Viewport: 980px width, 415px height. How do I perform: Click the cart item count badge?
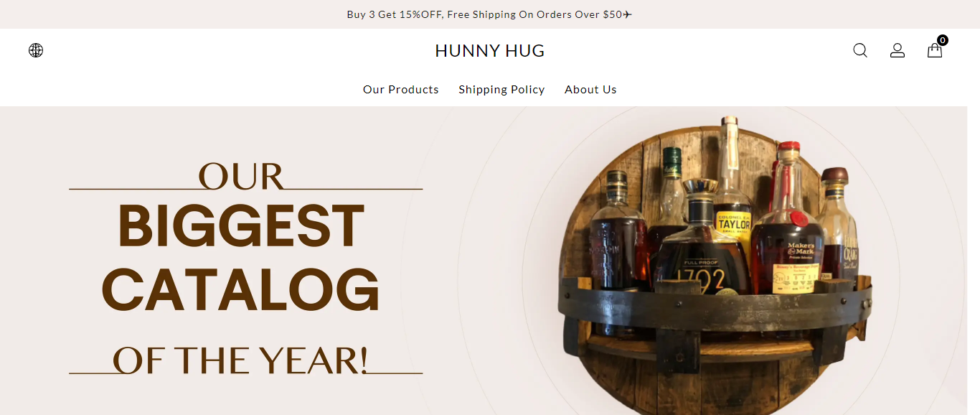943,40
